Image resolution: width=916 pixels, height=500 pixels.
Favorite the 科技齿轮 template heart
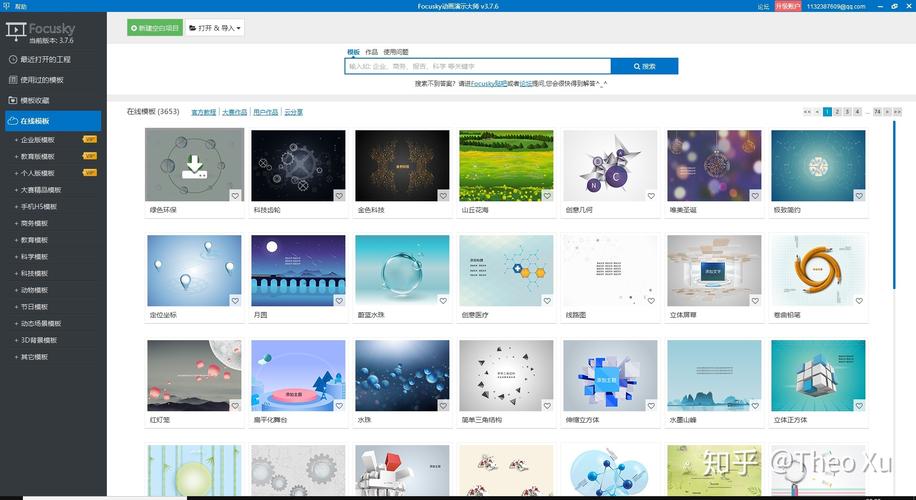[x=339, y=196]
